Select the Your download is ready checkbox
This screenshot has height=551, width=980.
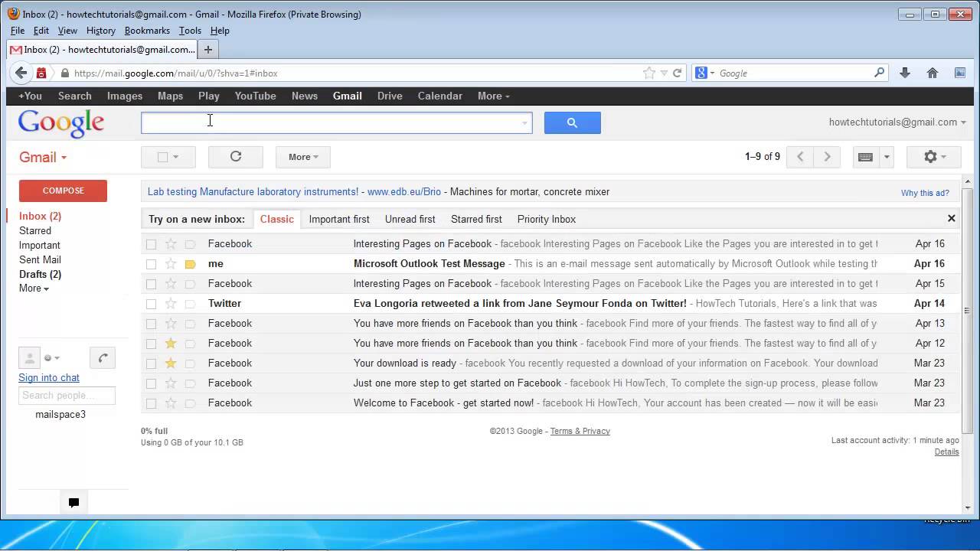(x=151, y=364)
